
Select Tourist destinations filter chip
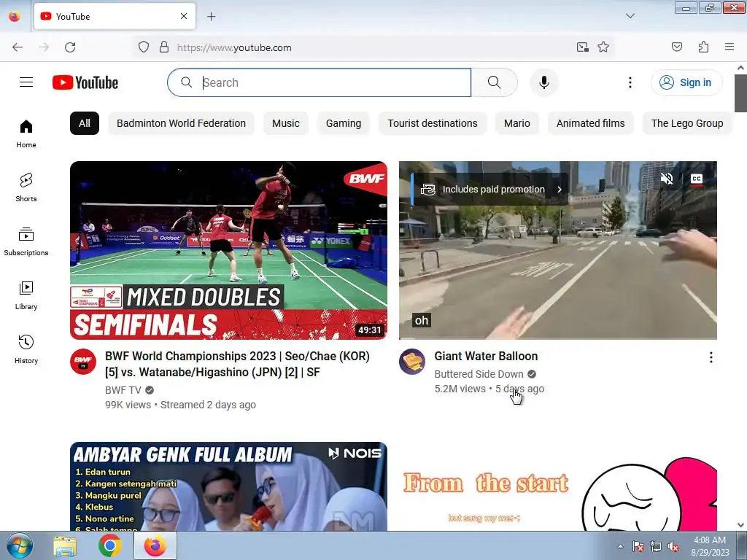click(x=433, y=123)
